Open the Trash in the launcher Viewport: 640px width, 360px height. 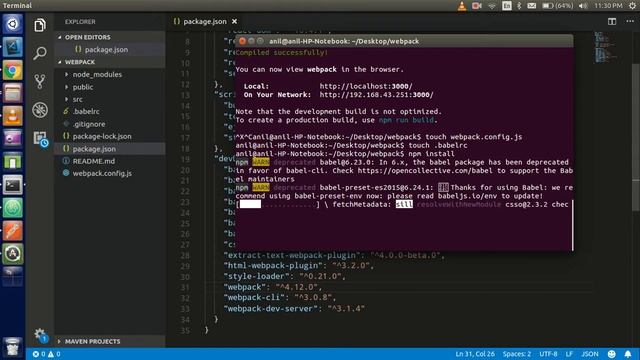[13, 347]
